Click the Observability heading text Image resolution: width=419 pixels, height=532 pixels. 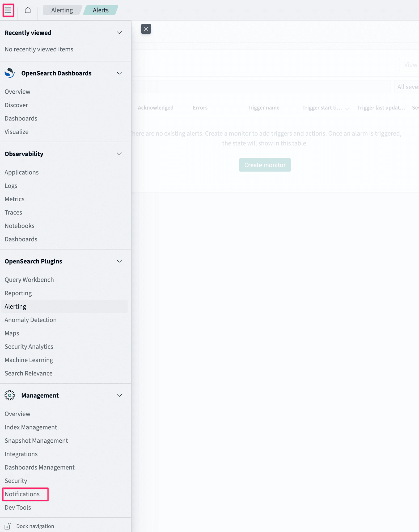pyautogui.click(x=24, y=154)
